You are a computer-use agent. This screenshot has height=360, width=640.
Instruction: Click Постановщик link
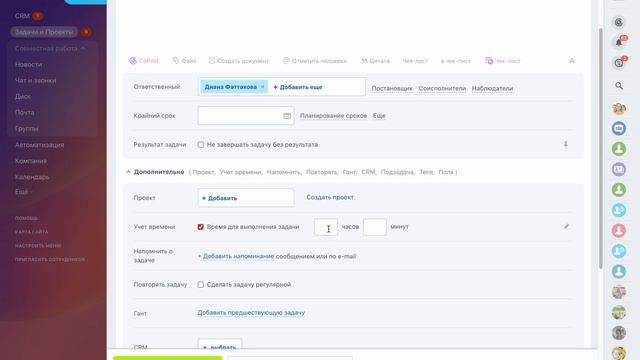392,88
